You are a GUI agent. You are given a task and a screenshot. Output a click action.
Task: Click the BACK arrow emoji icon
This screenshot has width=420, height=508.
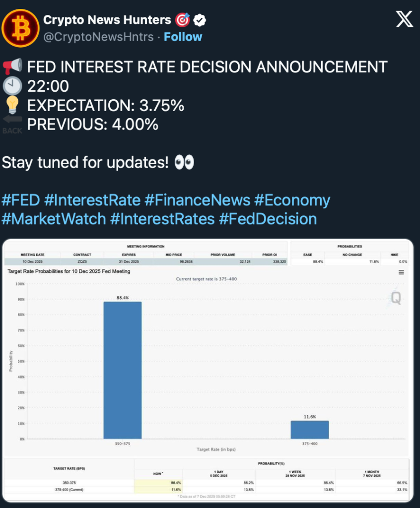12,124
